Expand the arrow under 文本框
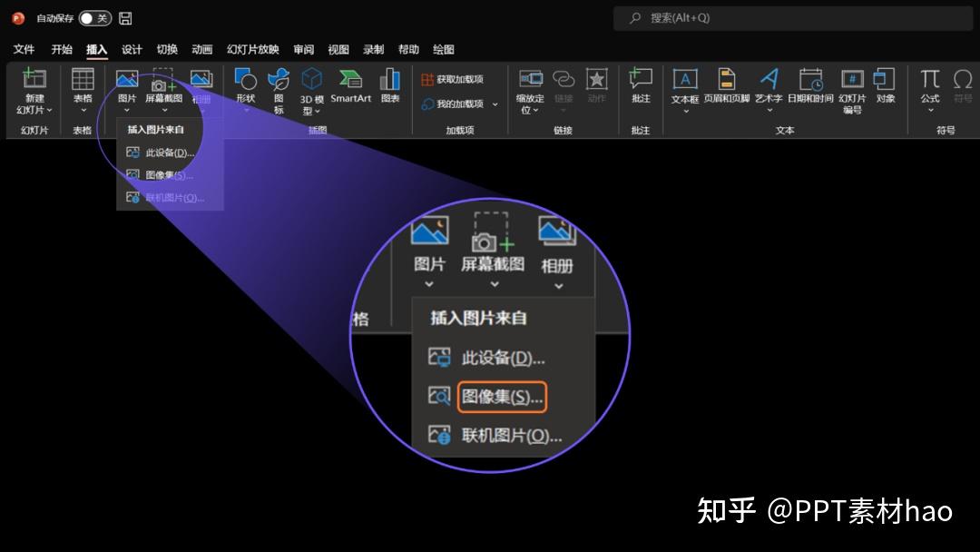This screenshot has width=980, height=552. tap(686, 112)
